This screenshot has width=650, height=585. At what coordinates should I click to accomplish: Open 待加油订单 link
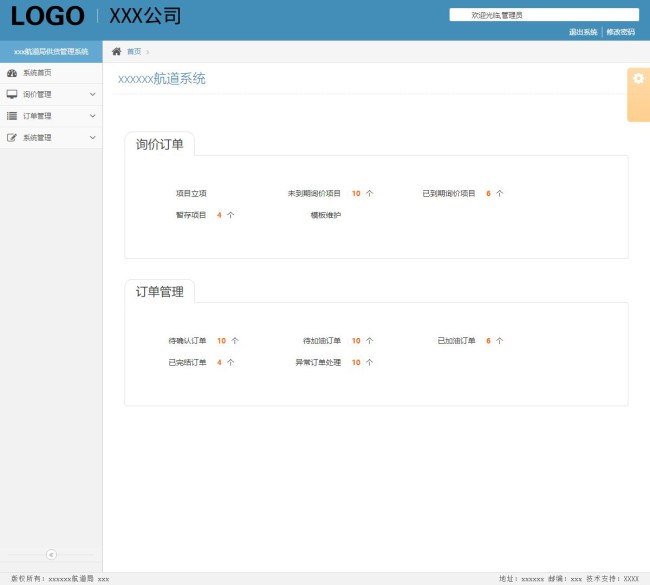322,341
